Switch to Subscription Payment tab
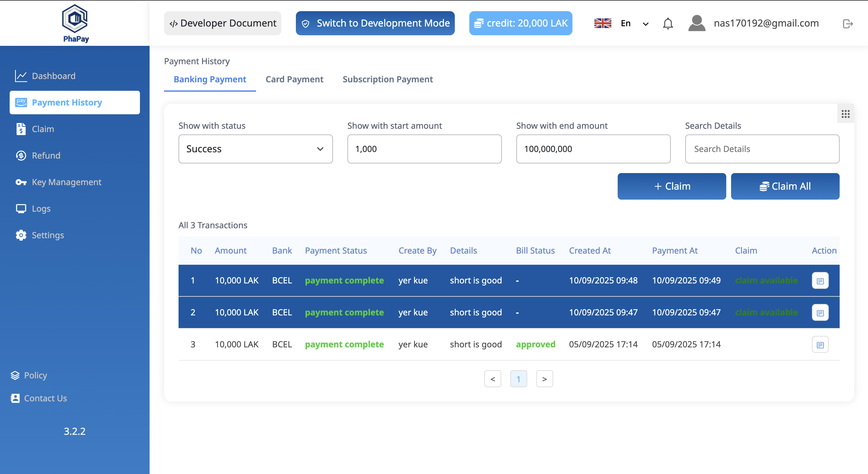Viewport: 868px width, 474px height. [x=388, y=79]
